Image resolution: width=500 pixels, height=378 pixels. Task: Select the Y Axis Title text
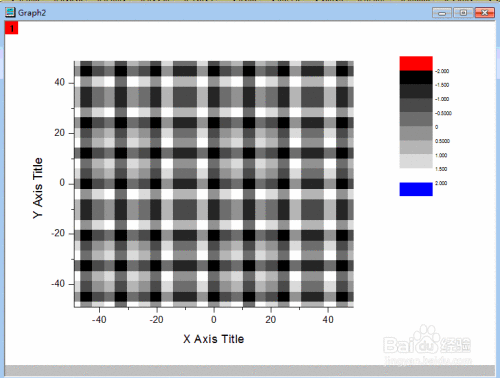point(38,188)
